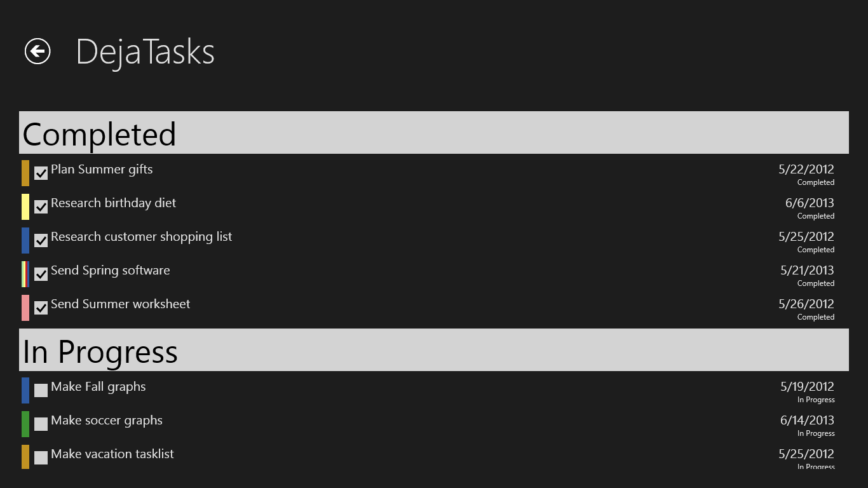
Task: Click pink category bar of Send Summer worksheet
Action: pyautogui.click(x=25, y=308)
